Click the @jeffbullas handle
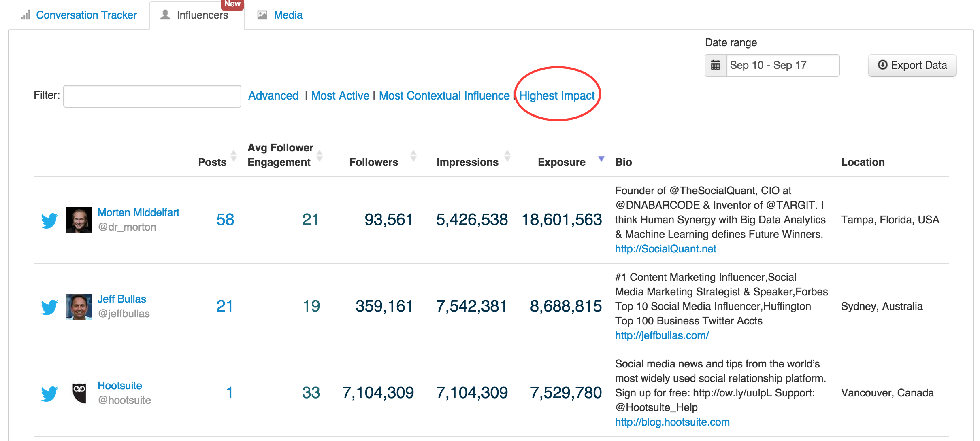This screenshot has width=980, height=441. point(124,314)
